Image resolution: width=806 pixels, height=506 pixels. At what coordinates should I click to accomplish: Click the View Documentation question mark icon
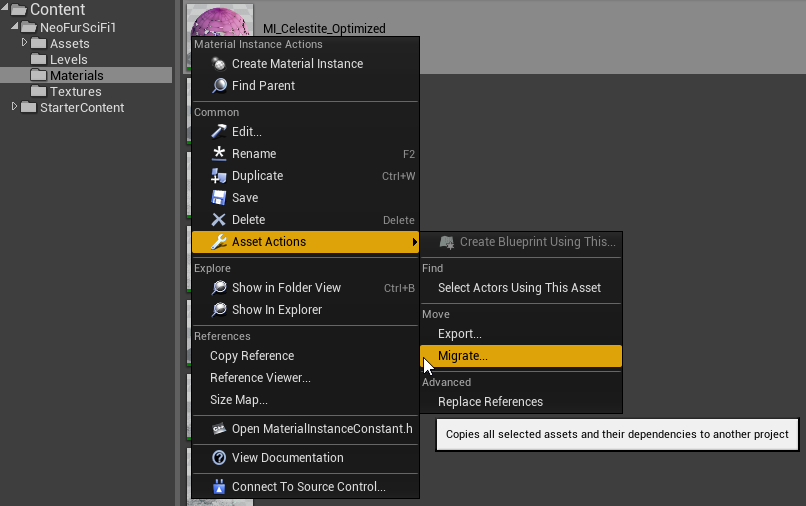coord(219,458)
